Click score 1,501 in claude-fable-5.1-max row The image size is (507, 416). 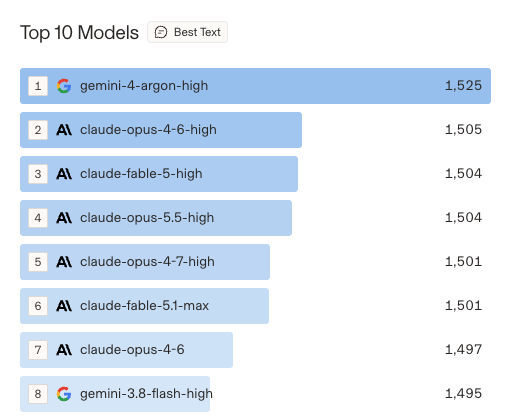click(463, 306)
